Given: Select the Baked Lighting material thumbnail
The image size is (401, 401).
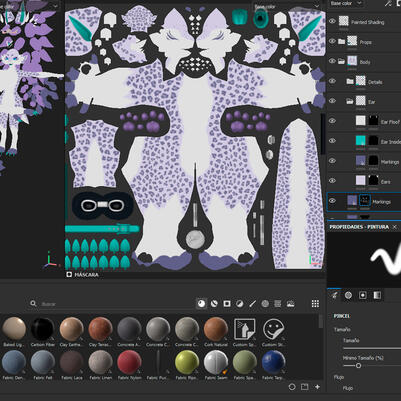Looking at the screenshot, I should (14, 329).
